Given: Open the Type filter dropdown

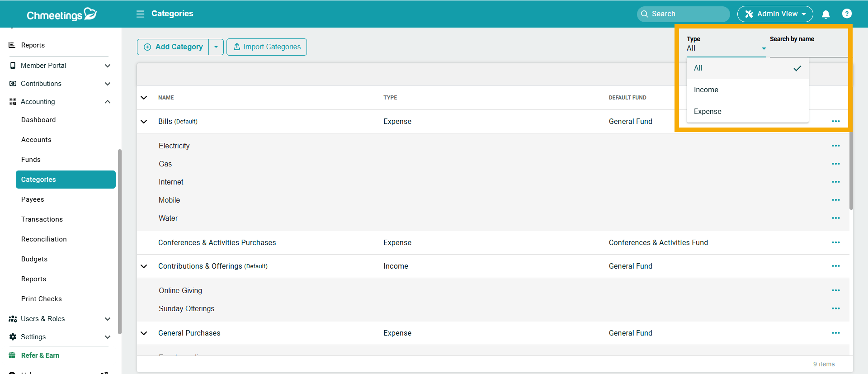Looking at the screenshot, I should coord(726,48).
